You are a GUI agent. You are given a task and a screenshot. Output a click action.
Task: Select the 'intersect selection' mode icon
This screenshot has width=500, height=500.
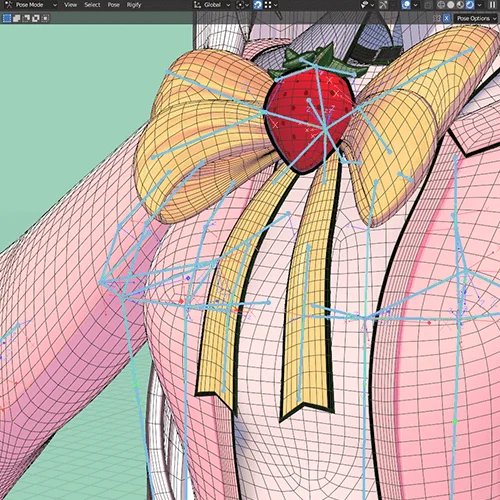tap(45, 18)
